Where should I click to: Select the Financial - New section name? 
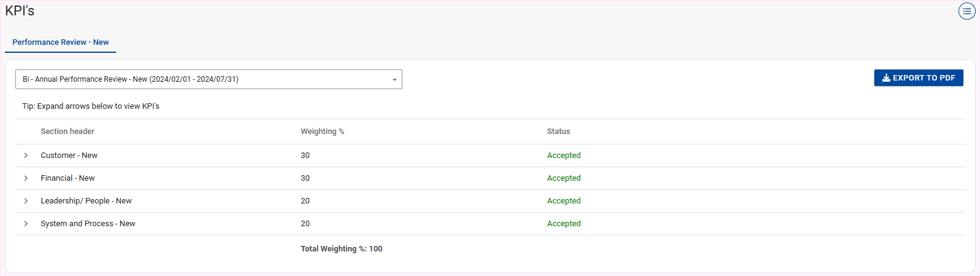click(68, 178)
